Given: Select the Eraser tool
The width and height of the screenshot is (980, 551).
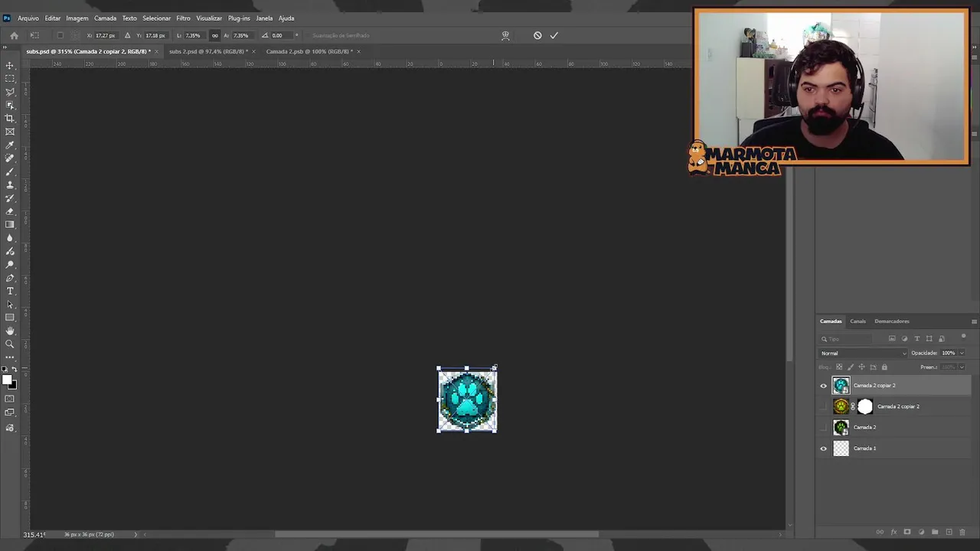Looking at the screenshot, I should point(10,211).
